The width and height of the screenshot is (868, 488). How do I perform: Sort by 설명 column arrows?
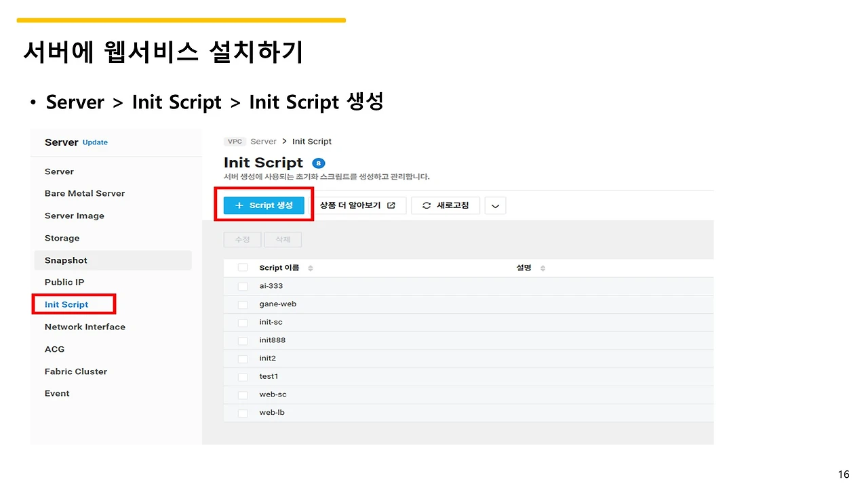[x=542, y=268]
